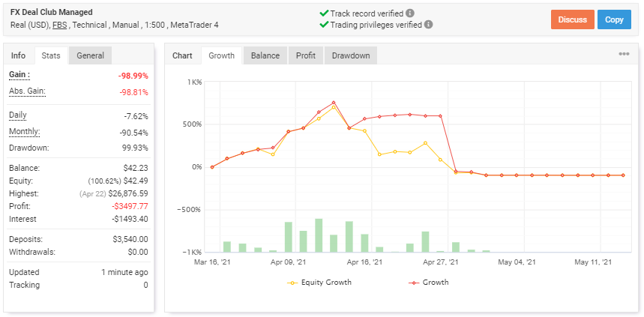Select the Growth chart tab
The height and width of the screenshot is (317, 644).
(221, 55)
